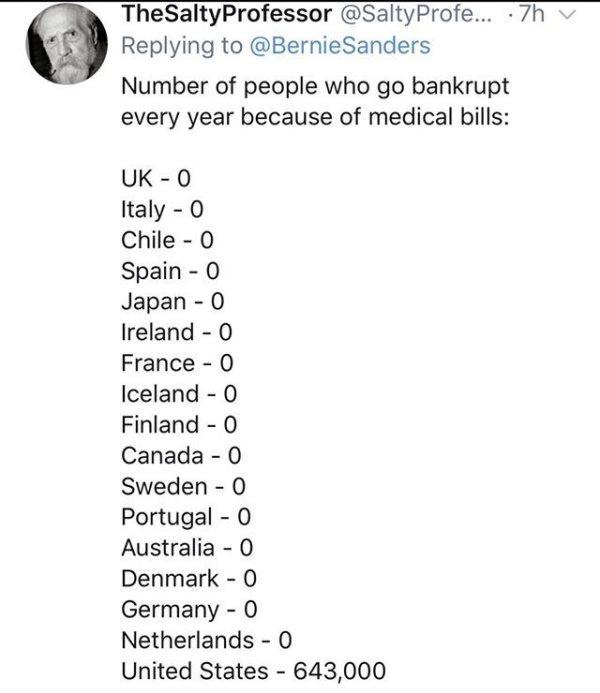Click the 'UK - 0' line

click(x=156, y=179)
